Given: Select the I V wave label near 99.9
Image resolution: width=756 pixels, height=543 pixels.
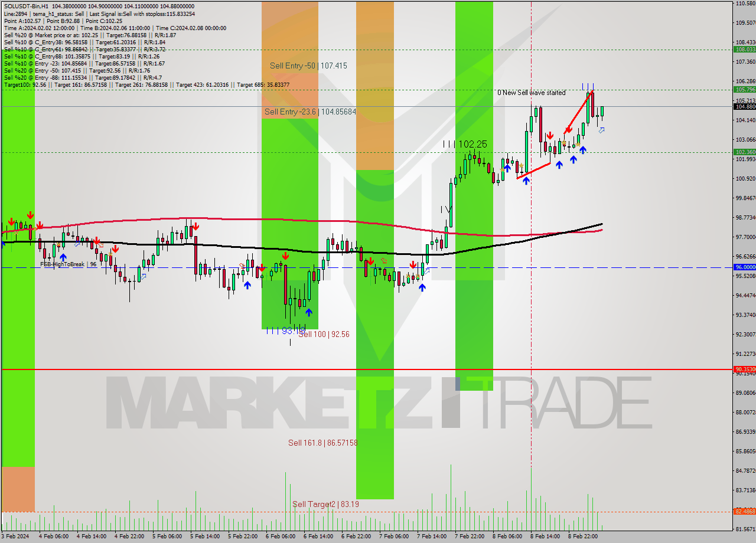Looking at the screenshot, I should click(x=445, y=210).
